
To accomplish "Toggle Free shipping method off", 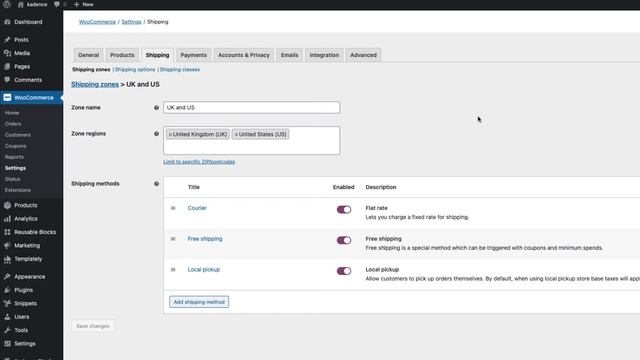I will (344, 240).
